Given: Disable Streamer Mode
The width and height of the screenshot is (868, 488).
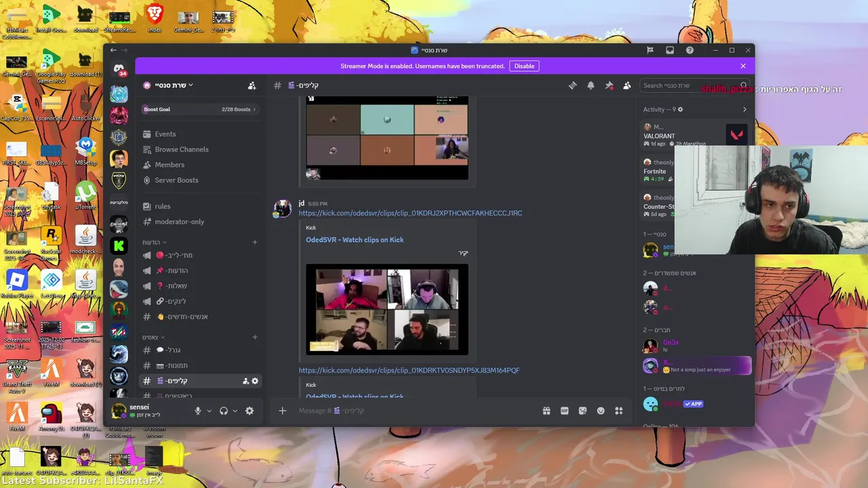Looking at the screenshot, I should [524, 66].
